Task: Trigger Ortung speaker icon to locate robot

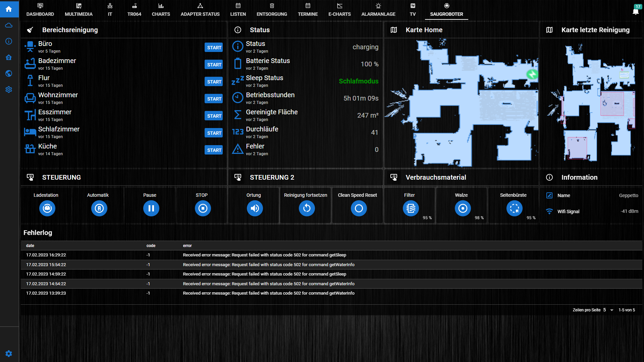Action: pos(255,208)
